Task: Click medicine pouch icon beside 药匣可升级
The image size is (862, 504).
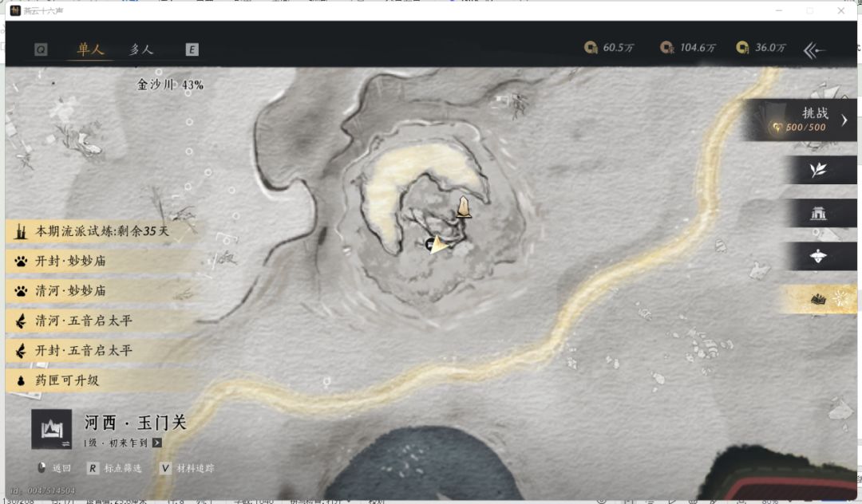Action: point(21,380)
